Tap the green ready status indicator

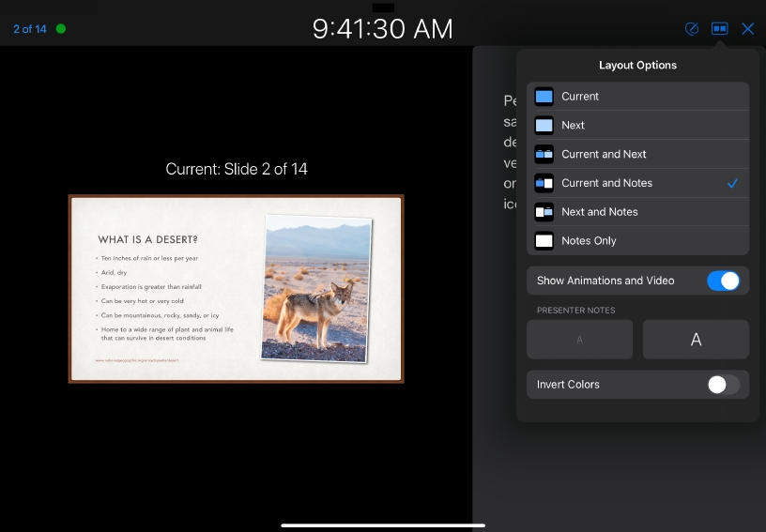coord(61,29)
